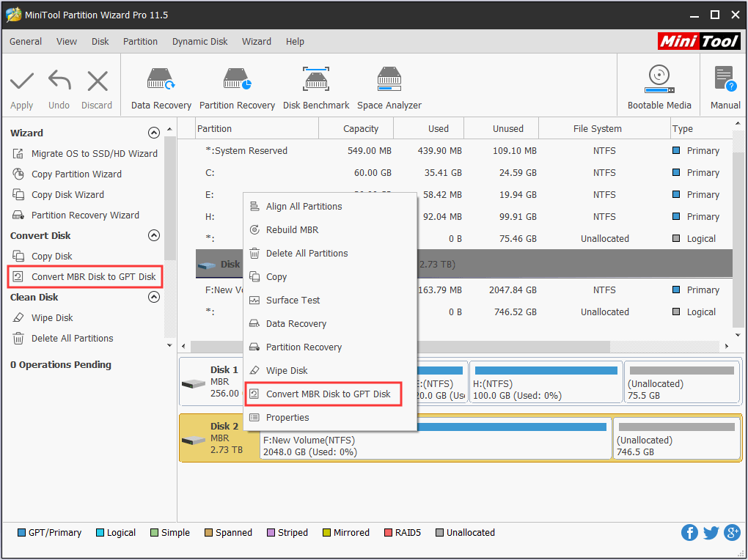Choose Partition Recovery in context menu
This screenshot has width=748, height=560.
tap(330, 347)
